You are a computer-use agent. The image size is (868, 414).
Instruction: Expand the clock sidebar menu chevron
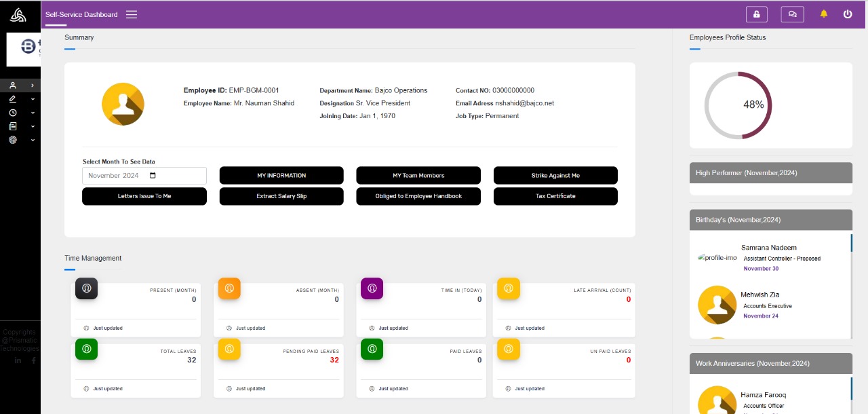33,113
